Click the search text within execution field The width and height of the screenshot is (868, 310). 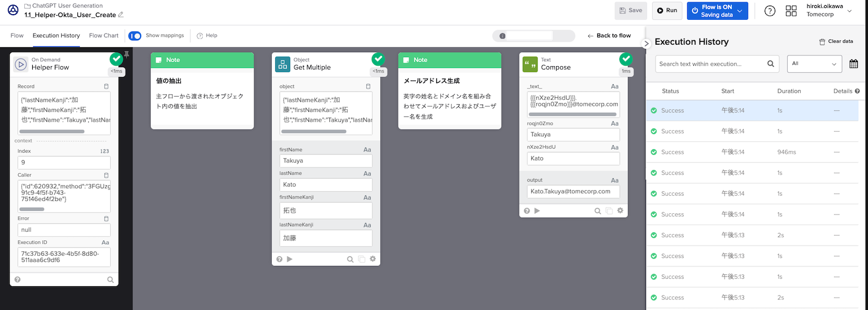(x=711, y=64)
